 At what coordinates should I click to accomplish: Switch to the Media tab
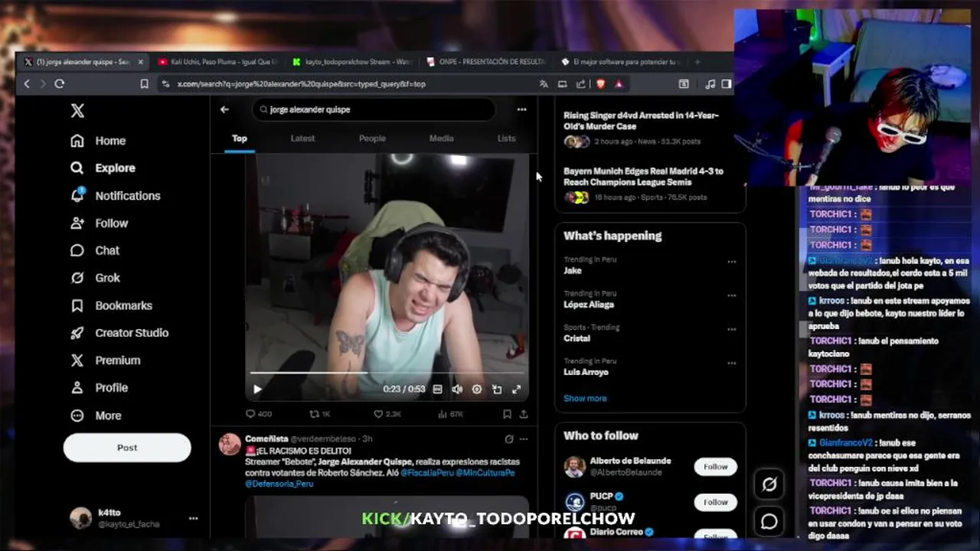(441, 139)
